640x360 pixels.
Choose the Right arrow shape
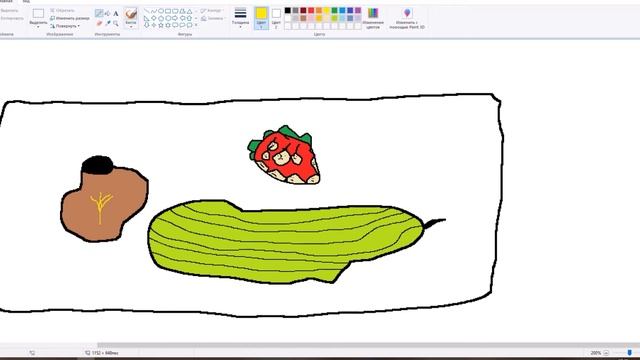175,18
